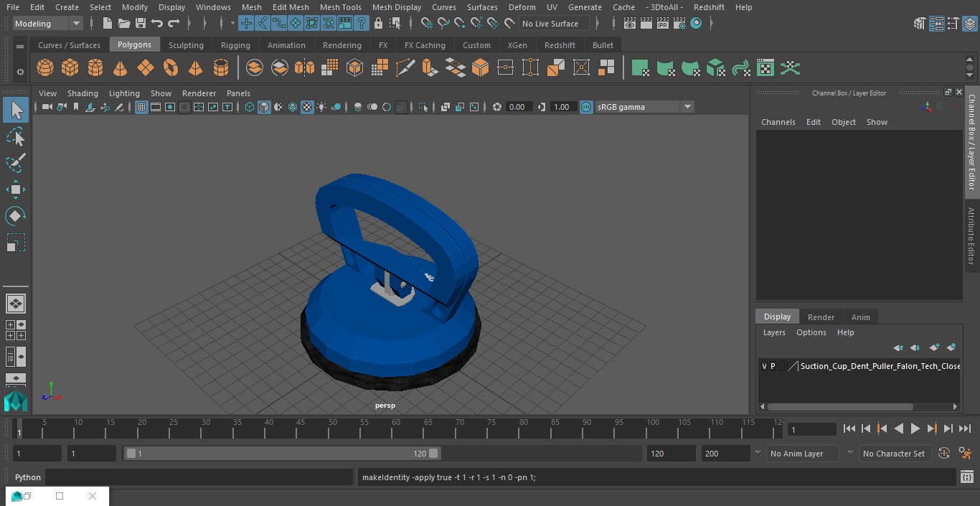Screen dimensions: 980x506
Task: Toggle auto keyframe button
Action: 944,454
